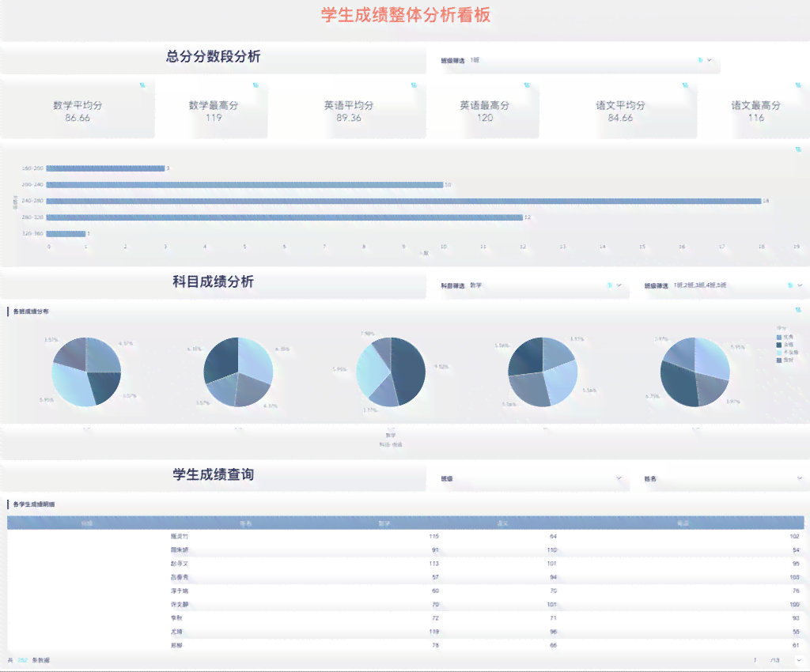Toggle 不及格 legend color swatch

point(779,353)
